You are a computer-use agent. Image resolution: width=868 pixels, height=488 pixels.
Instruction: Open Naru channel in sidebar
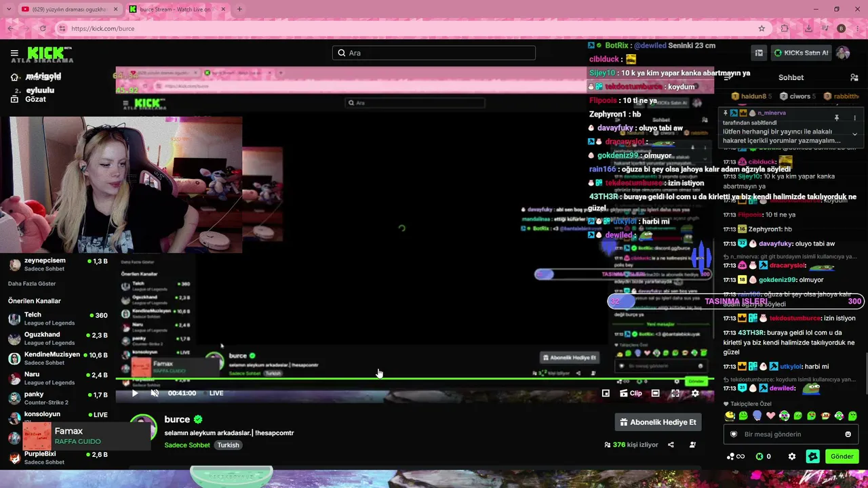click(58, 378)
